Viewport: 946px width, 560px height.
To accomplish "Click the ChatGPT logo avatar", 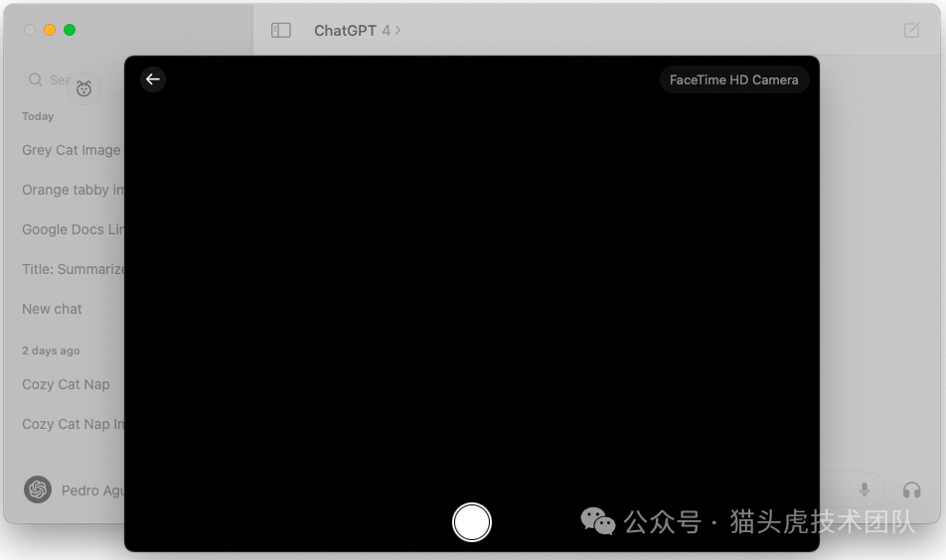I will (38, 490).
